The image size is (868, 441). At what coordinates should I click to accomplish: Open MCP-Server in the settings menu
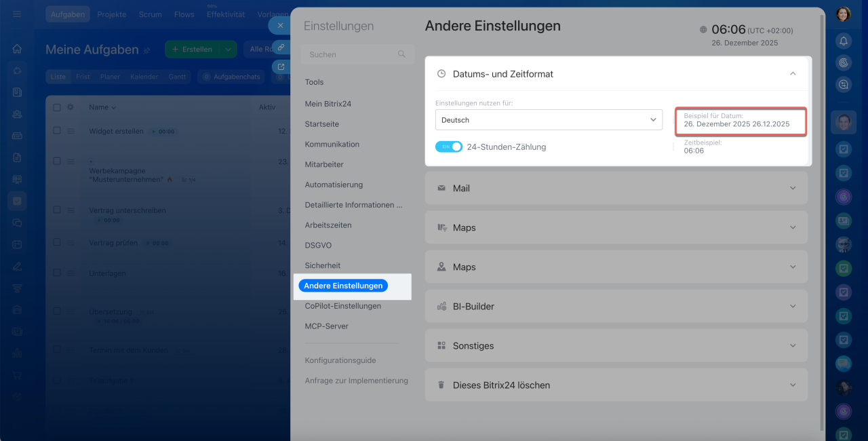point(327,326)
